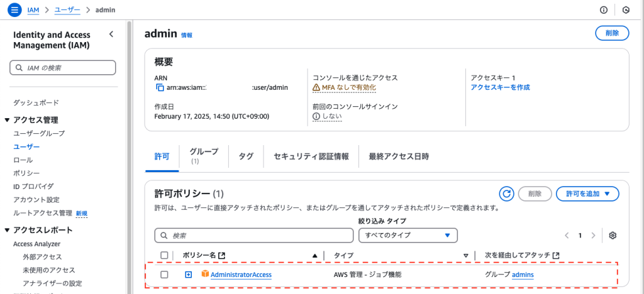Viewport: 644px width, 294px height.
Task: Select all policies header checkbox
Action: pyautogui.click(x=164, y=255)
